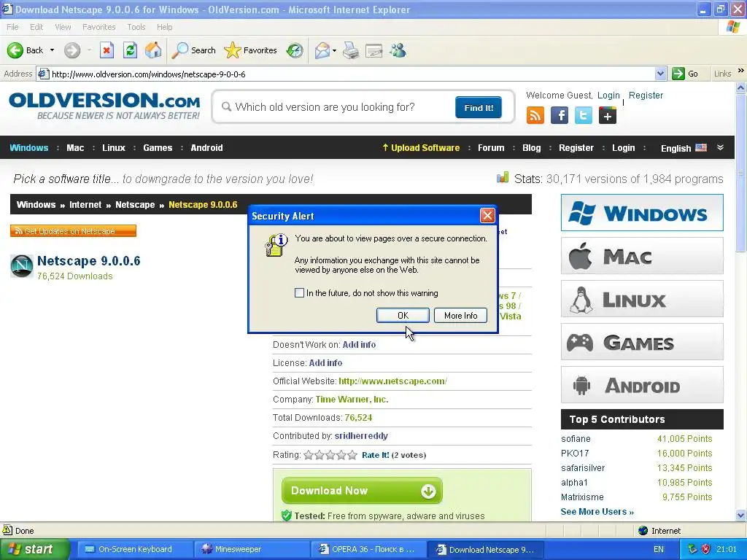
Task: Click the Find It! button
Action: (479, 108)
